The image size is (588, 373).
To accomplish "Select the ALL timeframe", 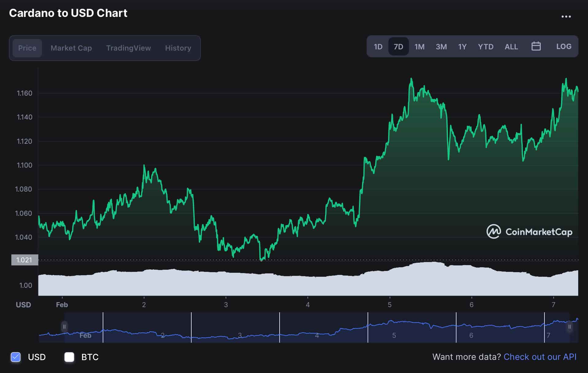I will 511,46.
